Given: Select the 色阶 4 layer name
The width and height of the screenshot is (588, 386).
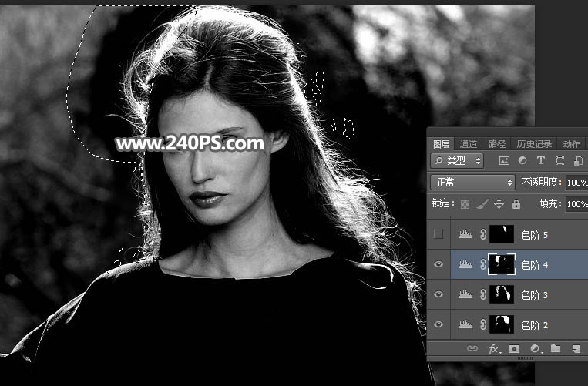Looking at the screenshot, I should pyautogui.click(x=535, y=265).
